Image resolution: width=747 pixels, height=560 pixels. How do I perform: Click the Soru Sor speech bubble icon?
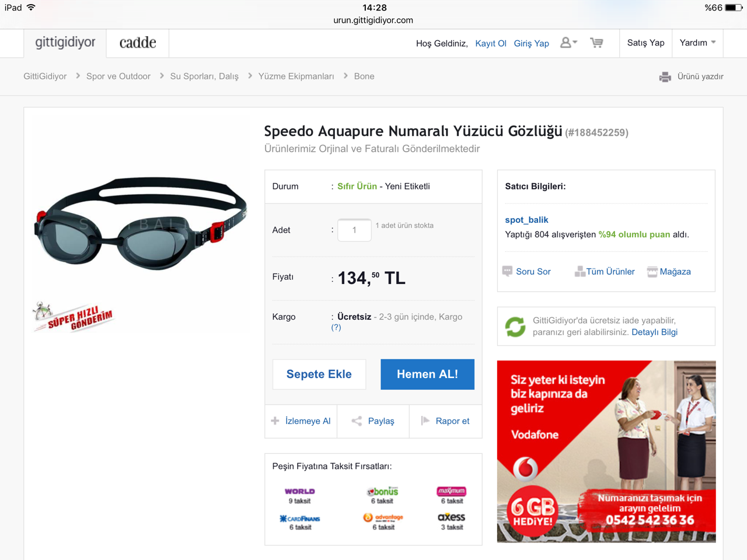[507, 271]
